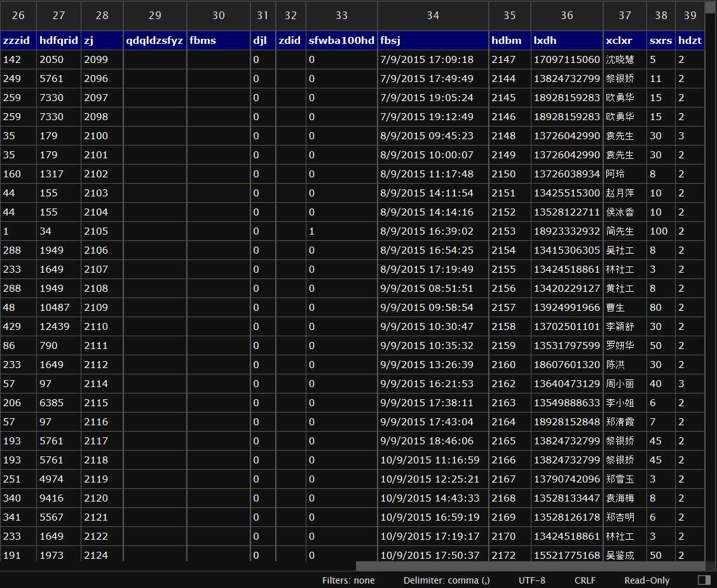
Task: Toggle the Read-Only status indicator
Action: [646, 580]
